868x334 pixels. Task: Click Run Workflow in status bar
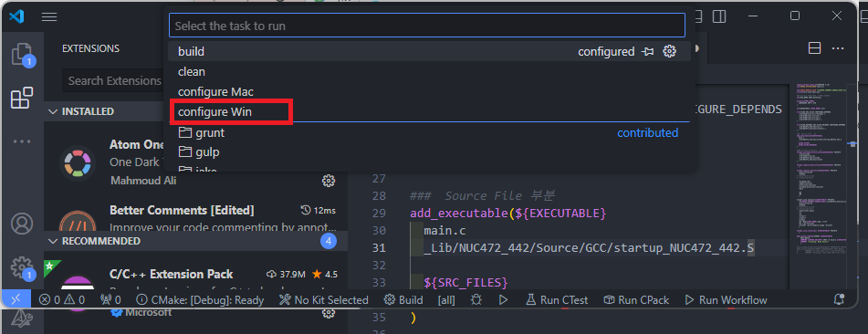pos(726,300)
